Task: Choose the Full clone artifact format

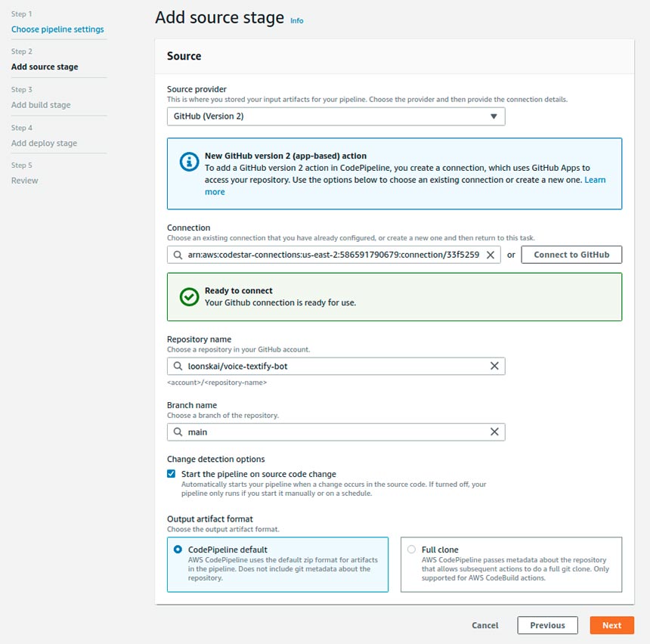Action: point(411,550)
